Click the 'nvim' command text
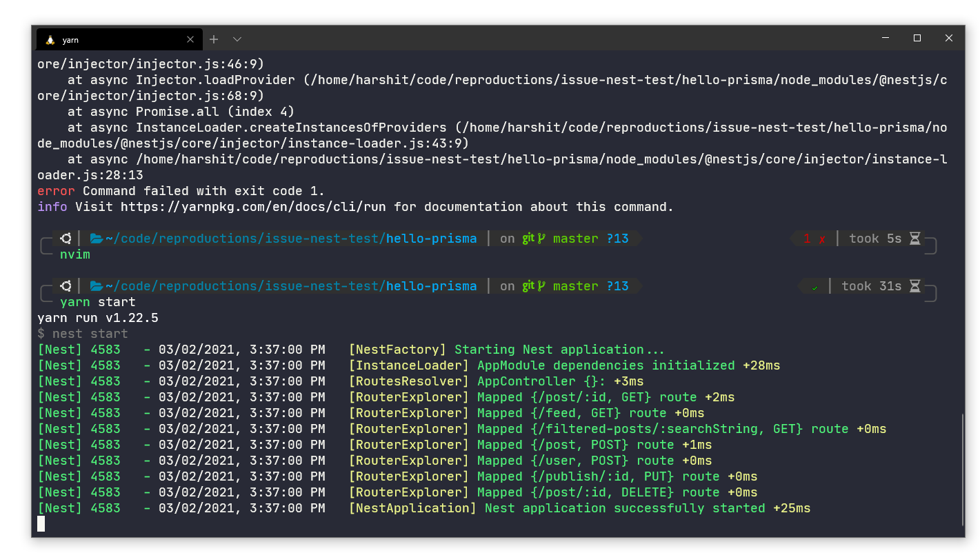980x553 pixels. (75, 254)
